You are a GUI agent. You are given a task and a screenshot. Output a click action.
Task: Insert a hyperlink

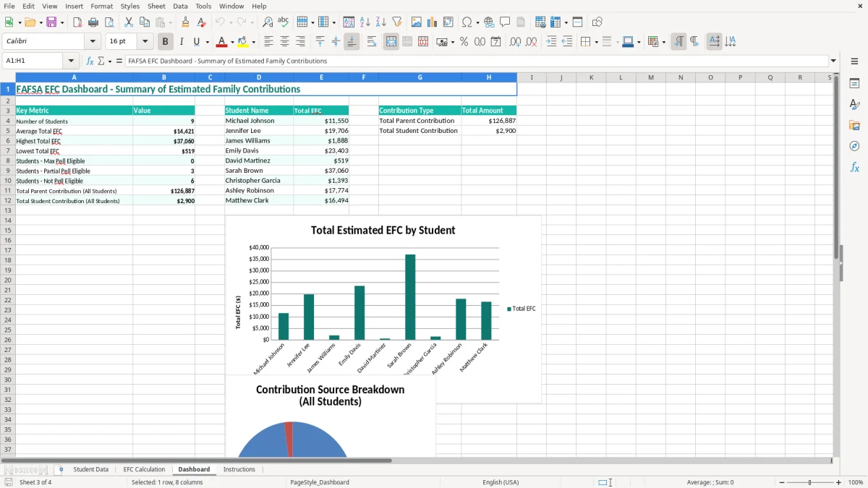[490, 22]
